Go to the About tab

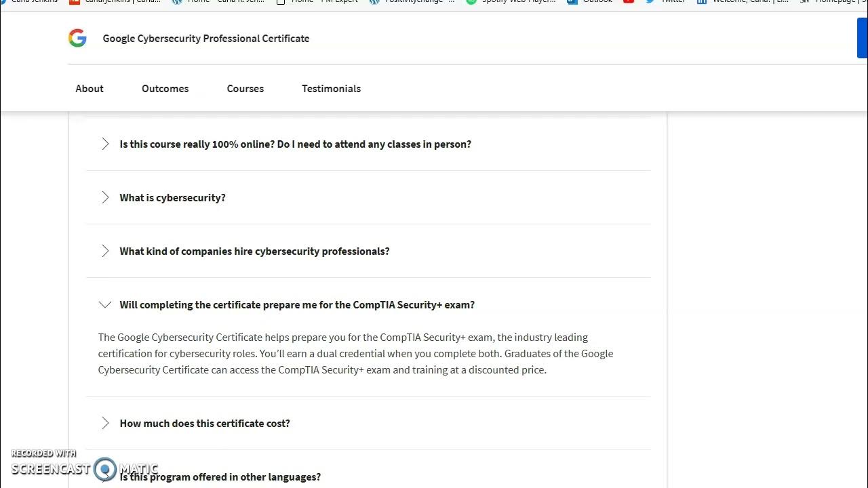point(90,89)
